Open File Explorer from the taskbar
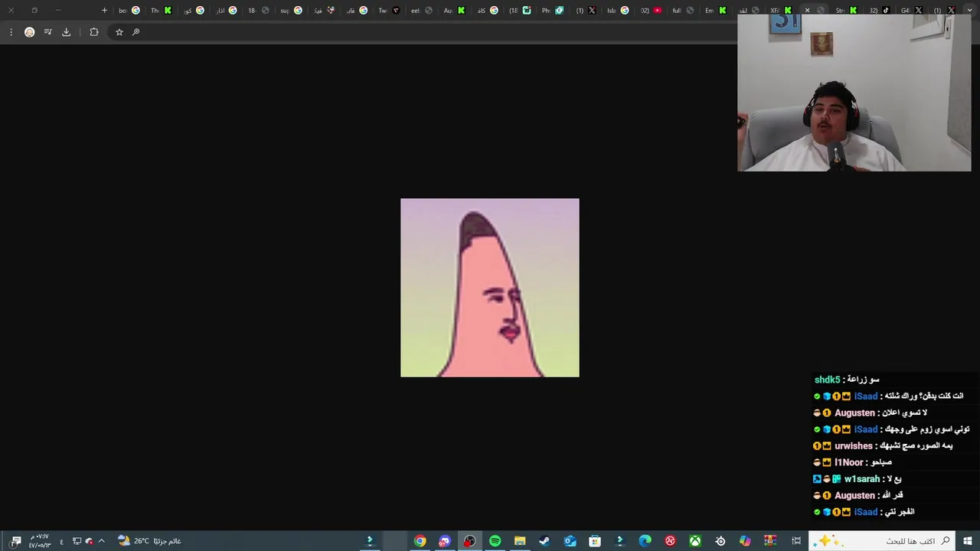 pos(520,541)
